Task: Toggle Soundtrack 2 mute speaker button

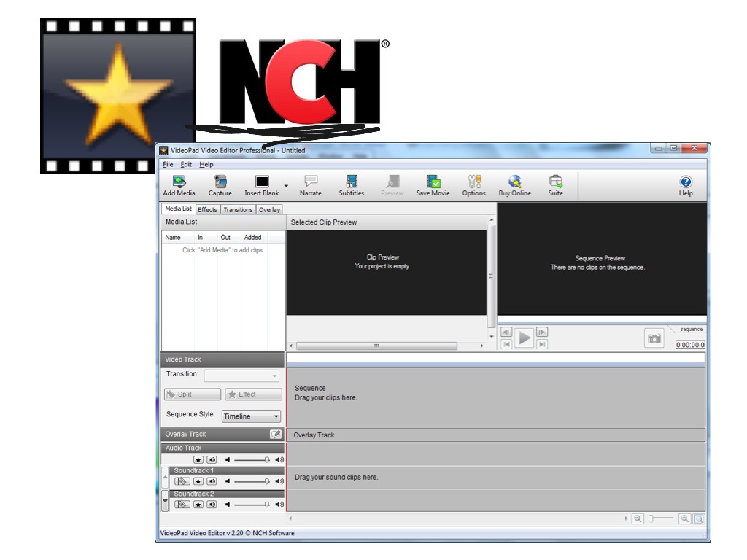Action: click(x=212, y=505)
